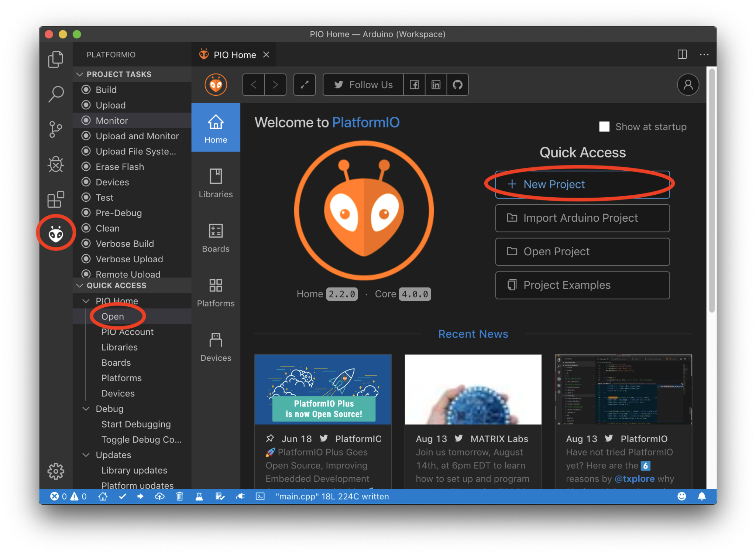Open PlatformIO's GitHub page icon

[x=458, y=85]
